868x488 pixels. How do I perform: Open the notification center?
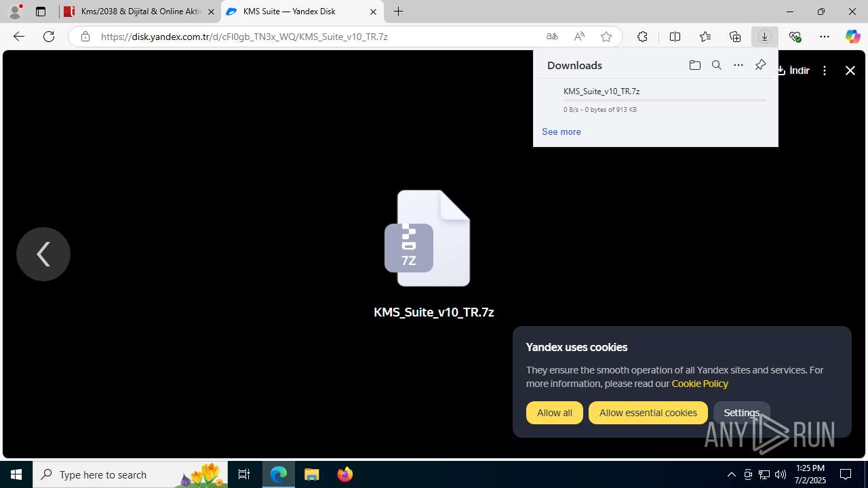846,474
